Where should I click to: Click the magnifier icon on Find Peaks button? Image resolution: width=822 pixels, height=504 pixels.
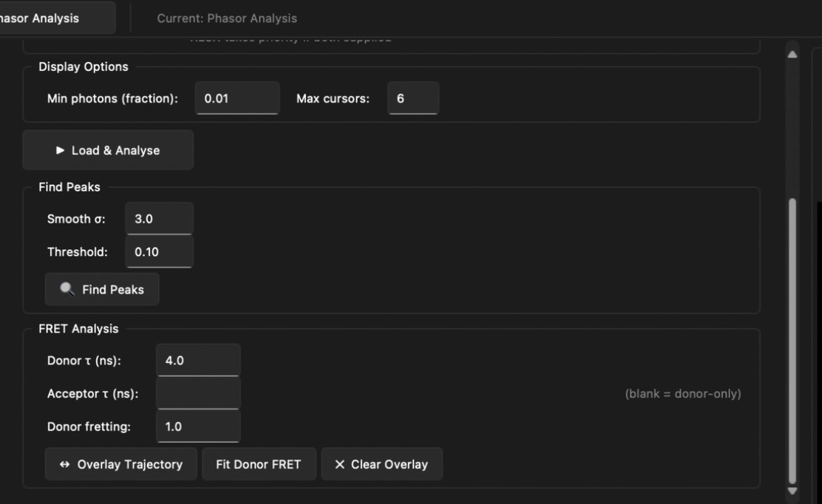coord(67,289)
